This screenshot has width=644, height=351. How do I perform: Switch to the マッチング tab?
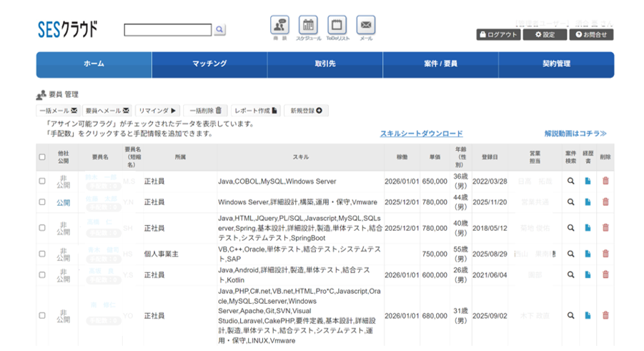(x=209, y=64)
